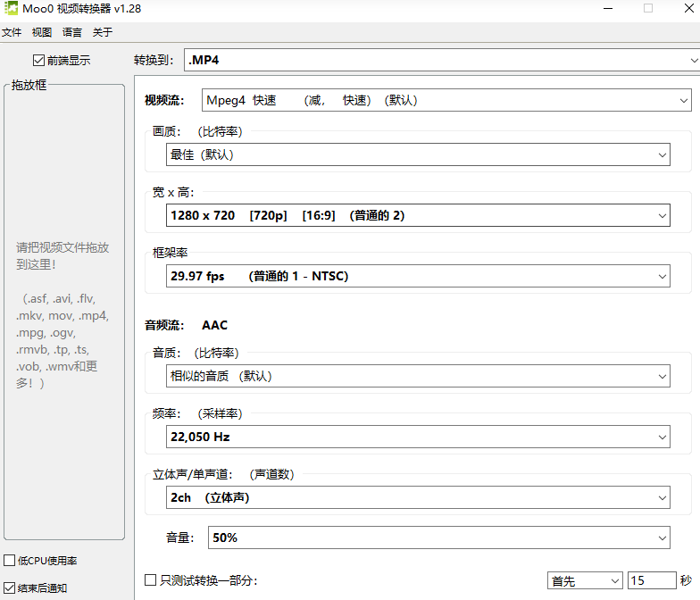
Task: Click the 视频流: label
Action: pyautogui.click(x=164, y=100)
